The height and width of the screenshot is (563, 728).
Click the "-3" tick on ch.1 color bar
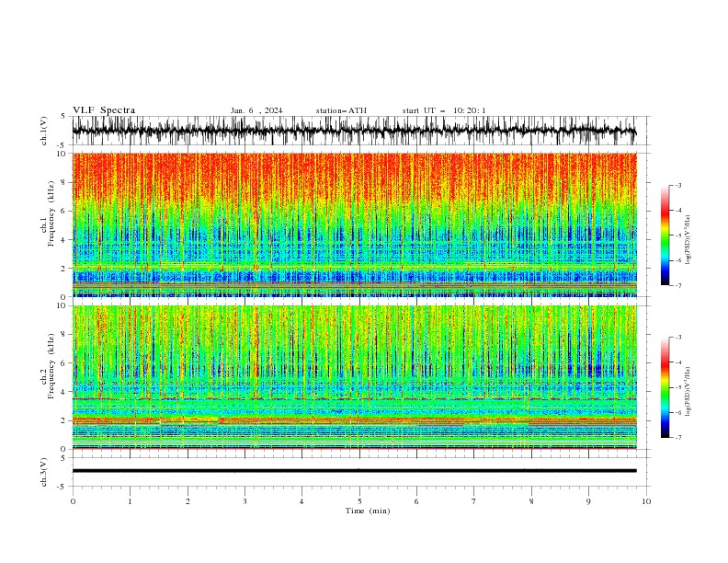click(678, 186)
